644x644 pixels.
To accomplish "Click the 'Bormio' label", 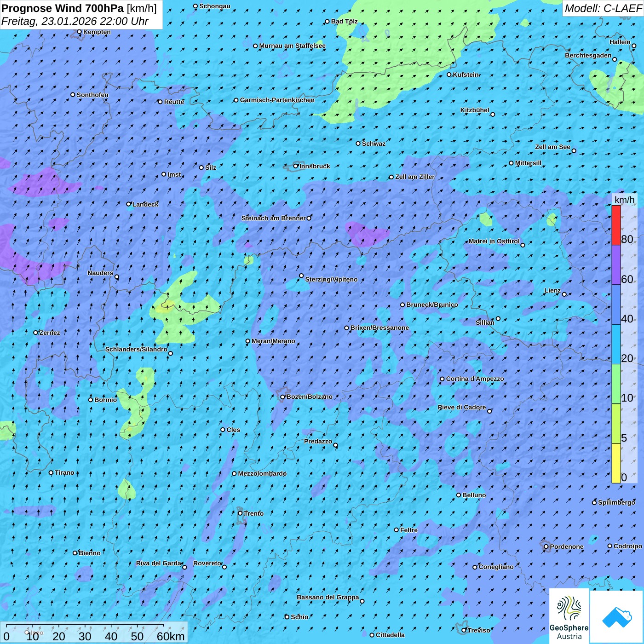I will [x=105, y=400].
